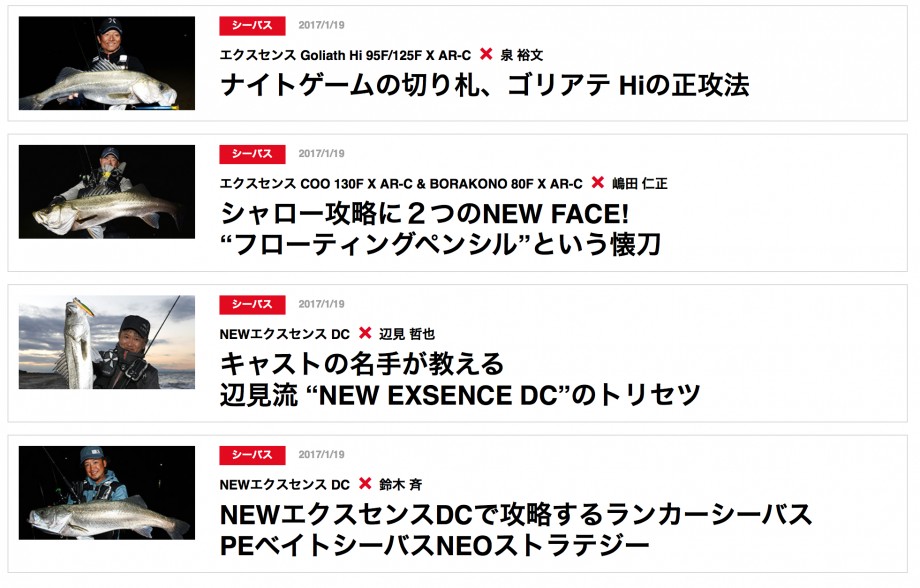Click the red X beside 辺見 哲也

point(365,333)
